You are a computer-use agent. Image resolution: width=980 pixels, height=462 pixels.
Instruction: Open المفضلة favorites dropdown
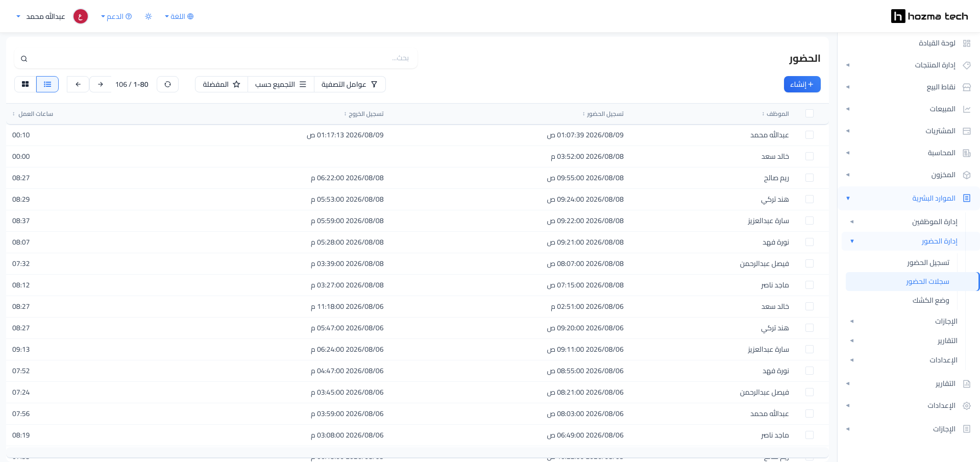[x=222, y=84]
